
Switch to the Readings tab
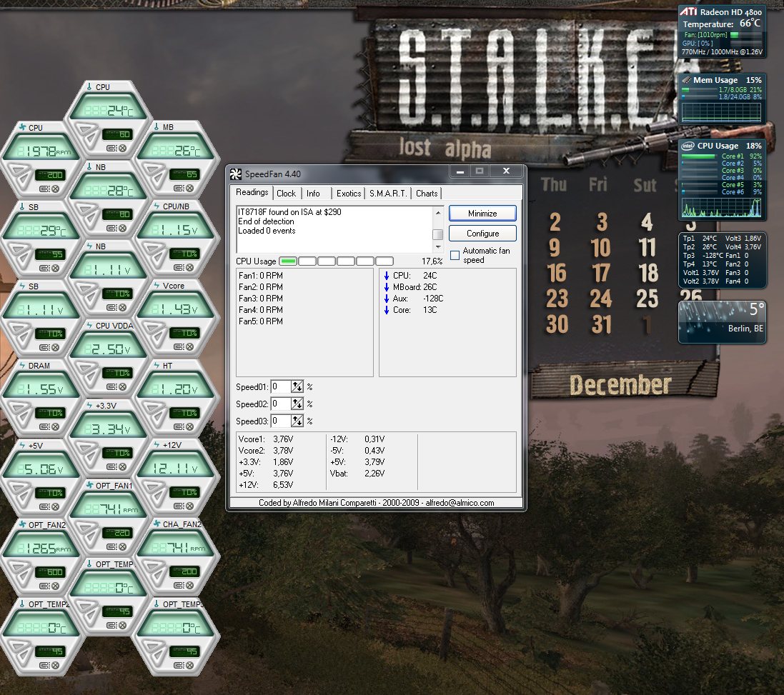pos(252,192)
